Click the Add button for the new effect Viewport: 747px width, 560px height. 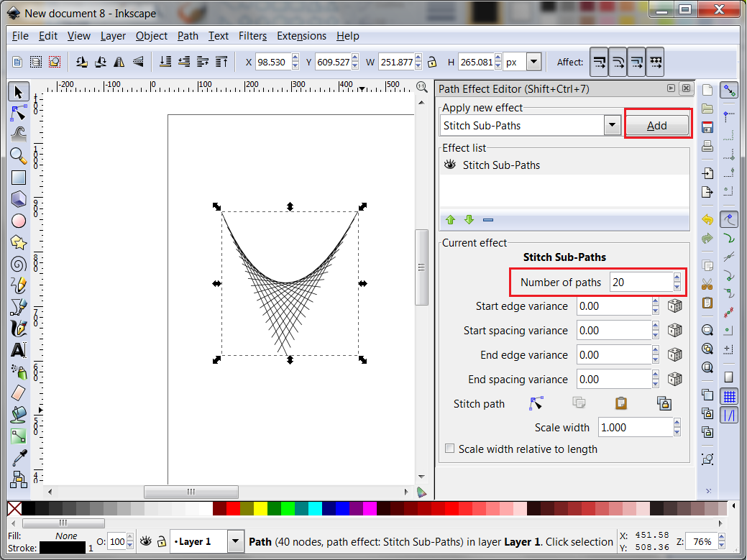(657, 124)
